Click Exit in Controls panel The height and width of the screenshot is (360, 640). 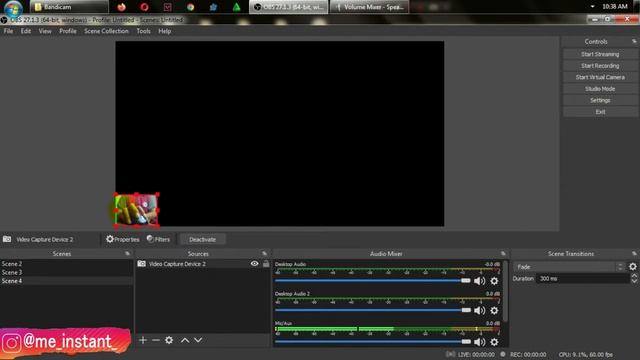pyautogui.click(x=600, y=111)
